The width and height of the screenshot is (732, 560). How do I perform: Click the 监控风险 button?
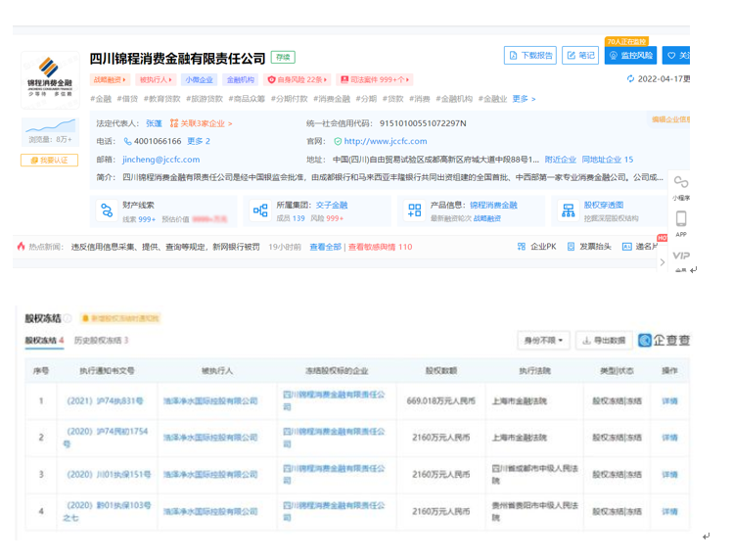tap(630, 56)
